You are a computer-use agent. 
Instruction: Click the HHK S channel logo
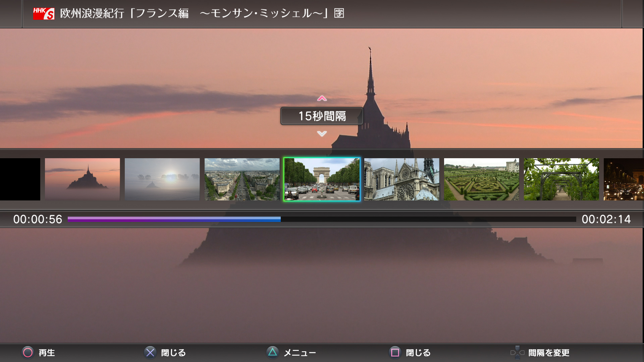pos(44,14)
